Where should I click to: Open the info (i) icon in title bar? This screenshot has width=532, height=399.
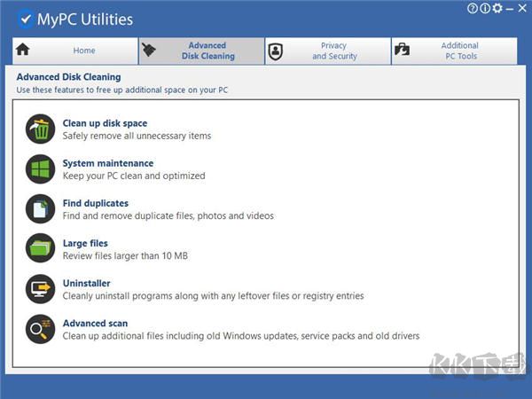tap(485, 8)
